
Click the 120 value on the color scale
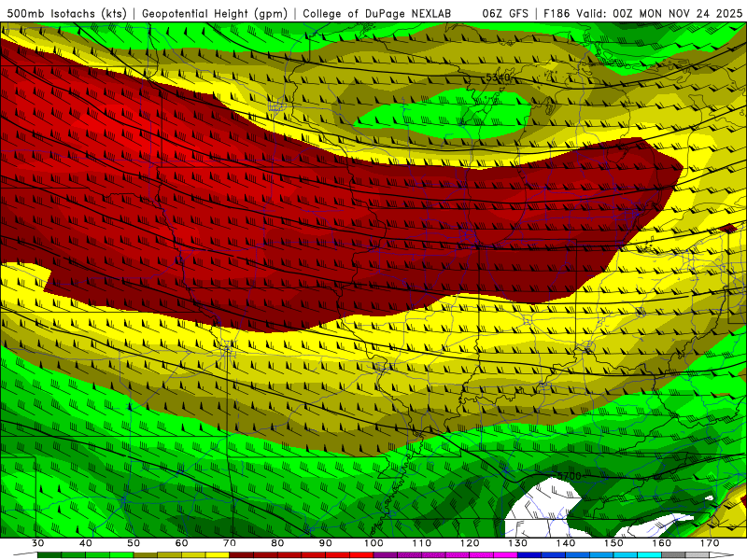click(x=470, y=543)
